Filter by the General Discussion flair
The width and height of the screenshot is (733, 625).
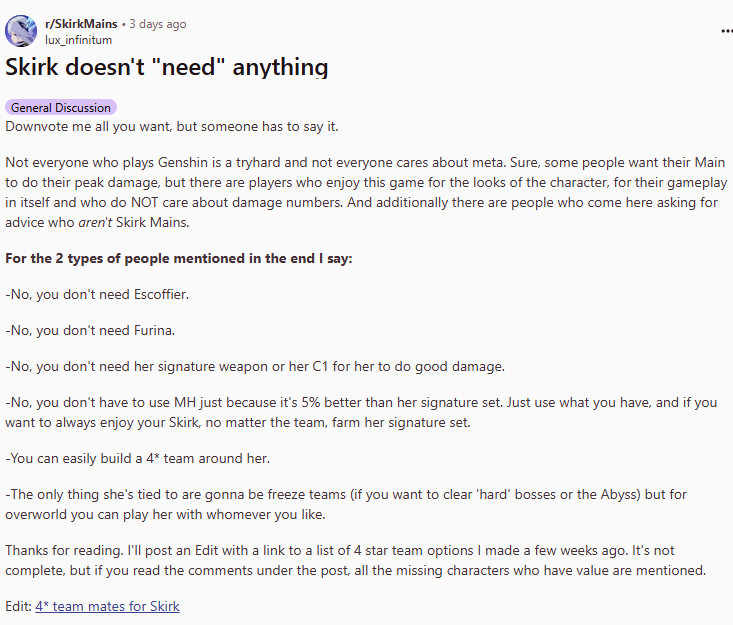[61, 108]
